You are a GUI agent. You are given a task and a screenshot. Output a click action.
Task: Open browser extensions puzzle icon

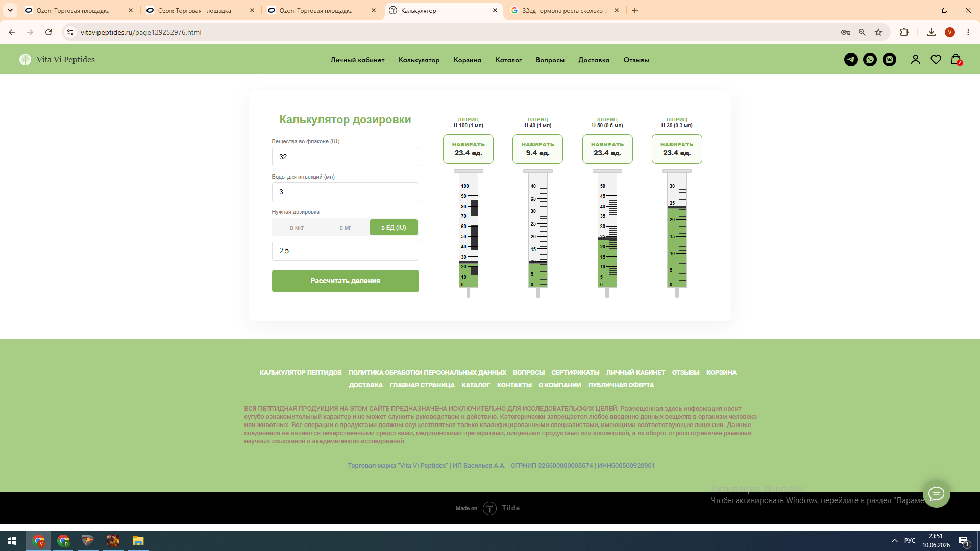(x=904, y=32)
